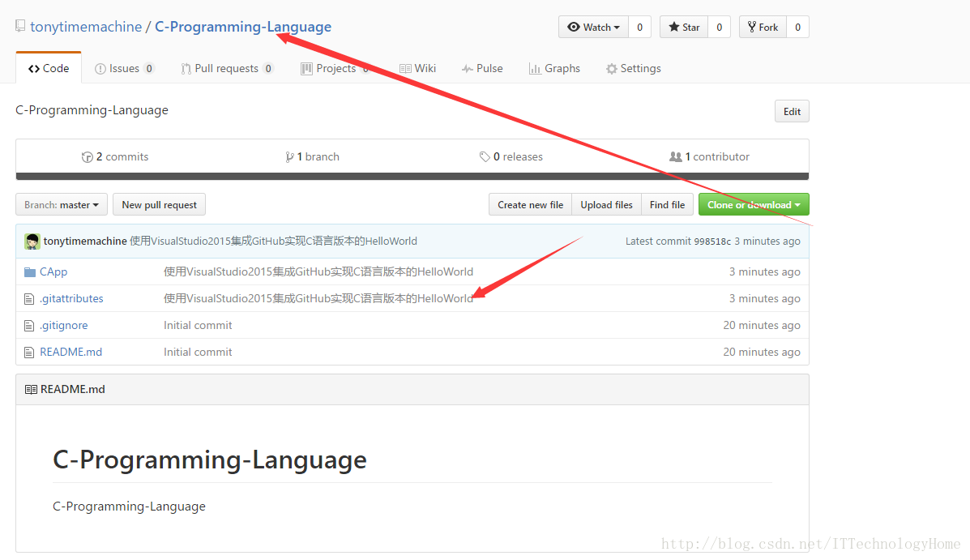Click the .gitignore file icon
This screenshot has width=970, height=560.
pyautogui.click(x=29, y=326)
